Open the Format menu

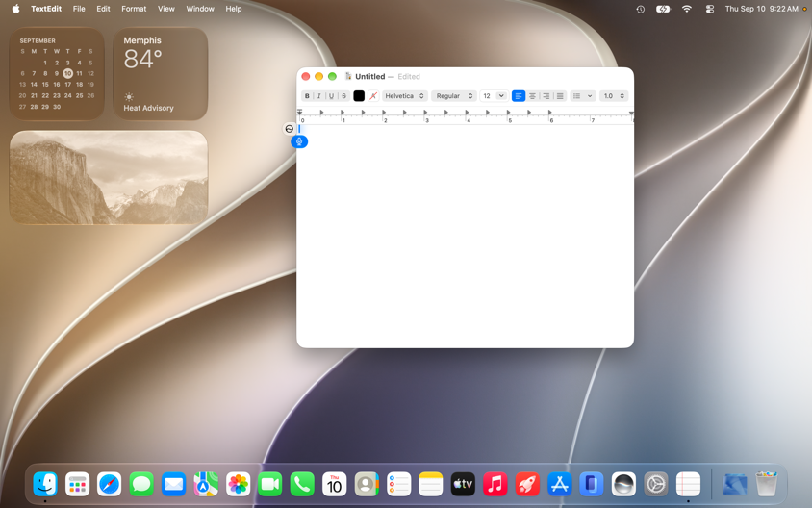click(134, 9)
